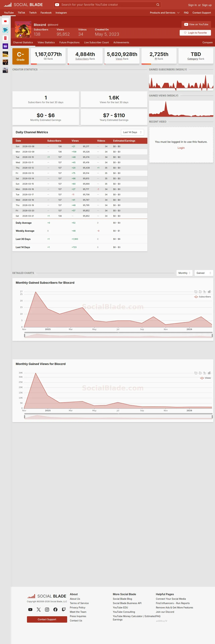The width and height of the screenshot is (215, 644).
Task: Expand the Products and Services menu
Action: click(x=165, y=13)
